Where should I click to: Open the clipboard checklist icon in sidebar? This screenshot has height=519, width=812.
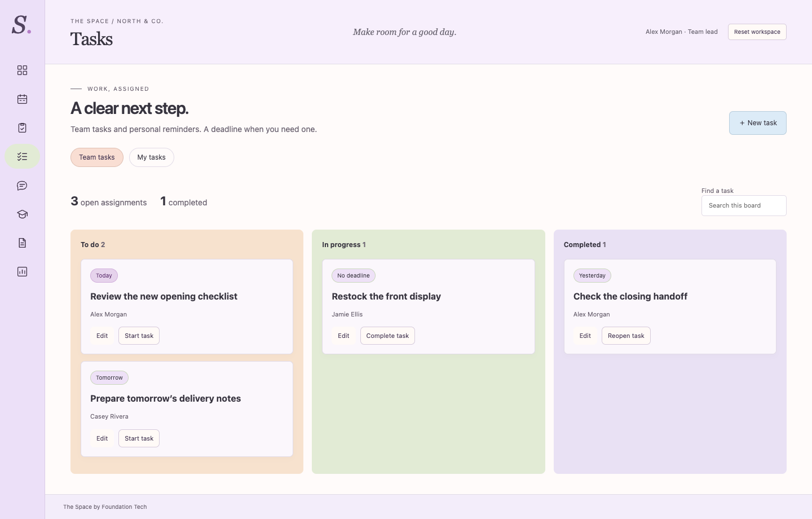point(22,127)
